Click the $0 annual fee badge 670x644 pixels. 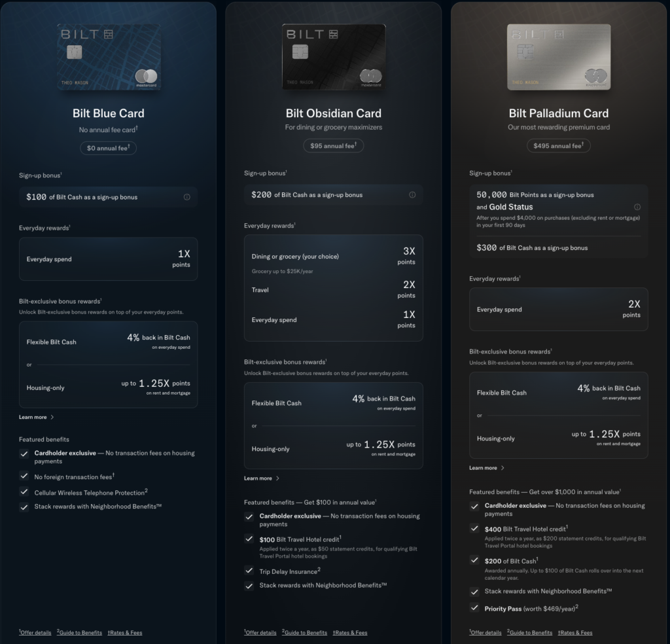click(x=108, y=149)
